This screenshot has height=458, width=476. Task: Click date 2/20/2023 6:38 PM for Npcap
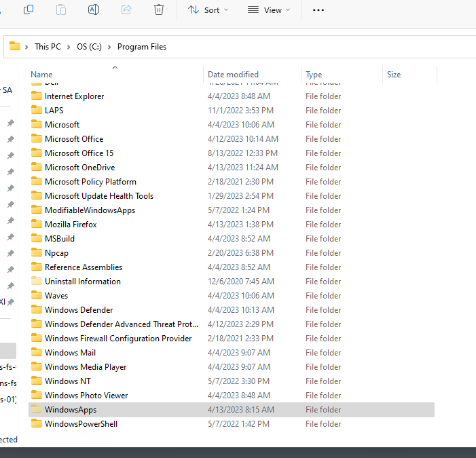[x=240, y=253]
